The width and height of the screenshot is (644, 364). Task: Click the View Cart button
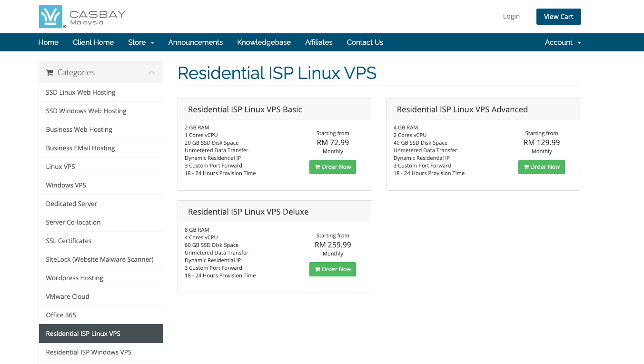pos(558,17)
